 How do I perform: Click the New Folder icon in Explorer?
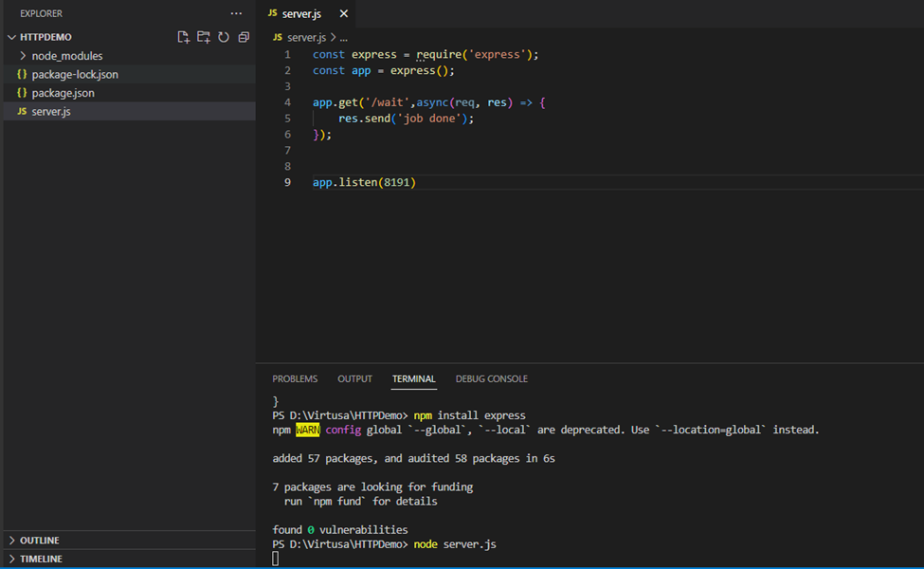pyautogui.click(x=204, y=37)
